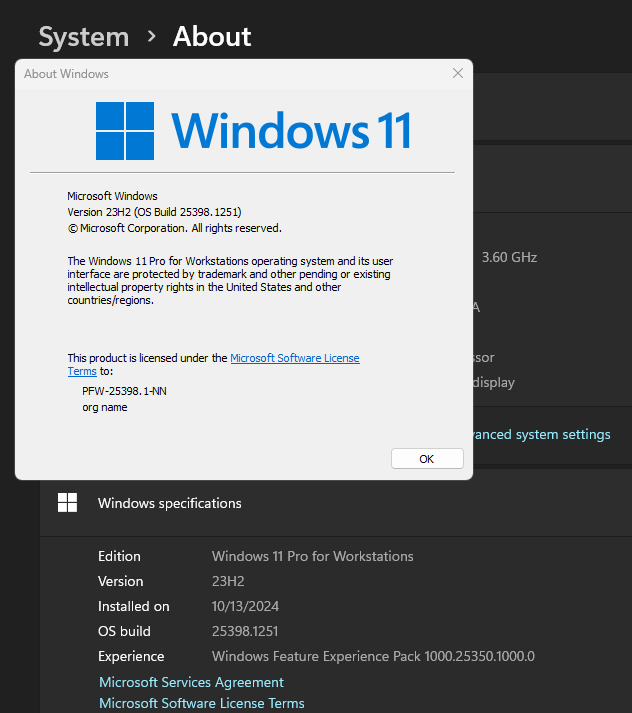Go back to System breadcrumb

[x=84, y=36]
